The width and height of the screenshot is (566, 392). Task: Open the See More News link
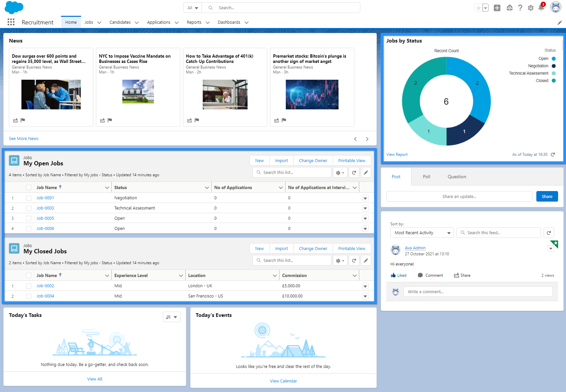click(x=24, y=139)
